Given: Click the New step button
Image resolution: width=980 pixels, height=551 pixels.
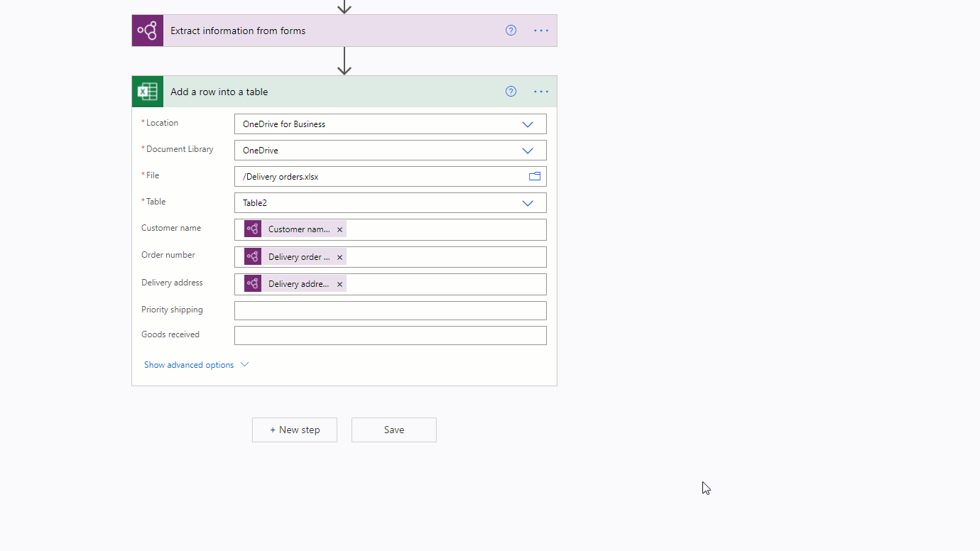Looking at the screenshot, I should (x=294, y=430).
